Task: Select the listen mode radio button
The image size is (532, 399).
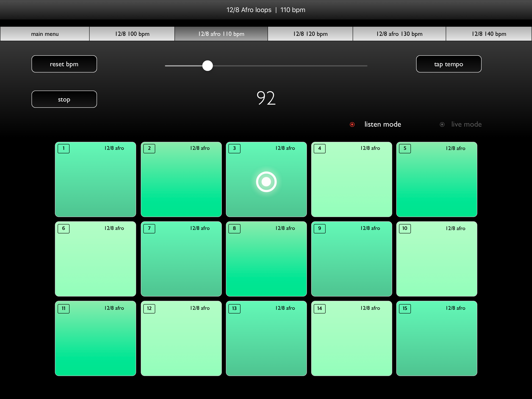Action: [352, 124]
